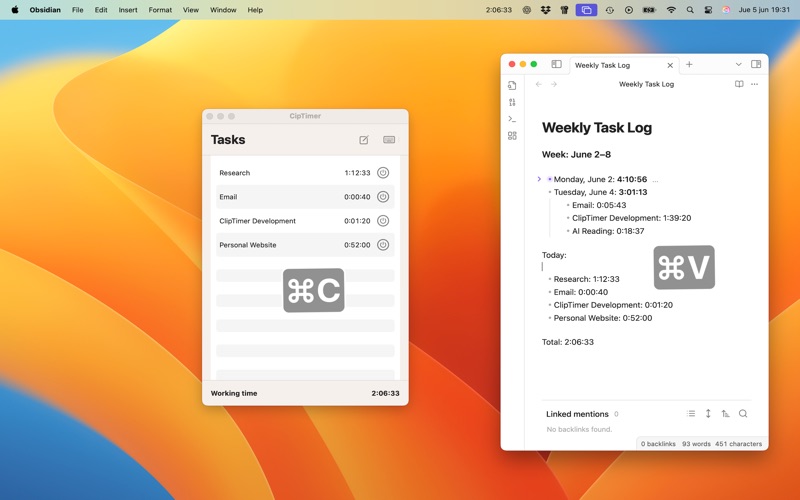Click the date and time display

[x=764, y=10]
